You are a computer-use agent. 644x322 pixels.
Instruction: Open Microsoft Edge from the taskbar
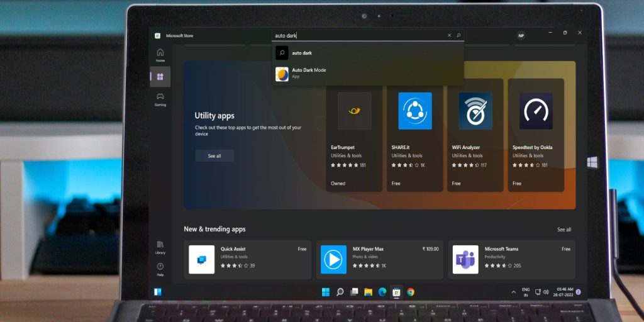point(382,292)
